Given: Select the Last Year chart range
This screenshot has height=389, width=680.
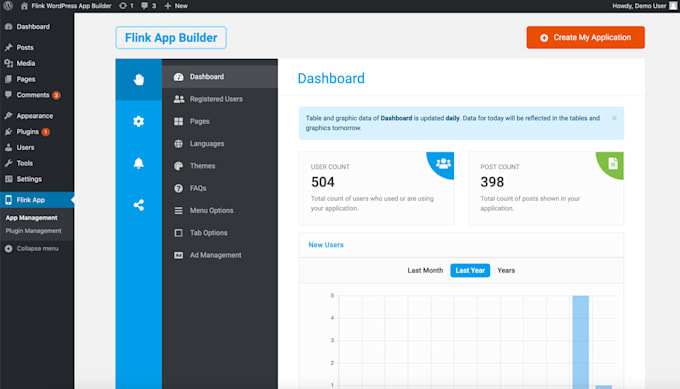Looking at the screenshot, I should (x=470, y=270).
